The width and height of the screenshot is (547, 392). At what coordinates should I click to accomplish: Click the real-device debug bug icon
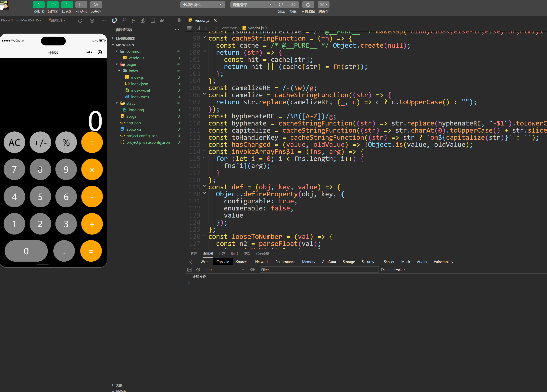[x=308, y=5]
